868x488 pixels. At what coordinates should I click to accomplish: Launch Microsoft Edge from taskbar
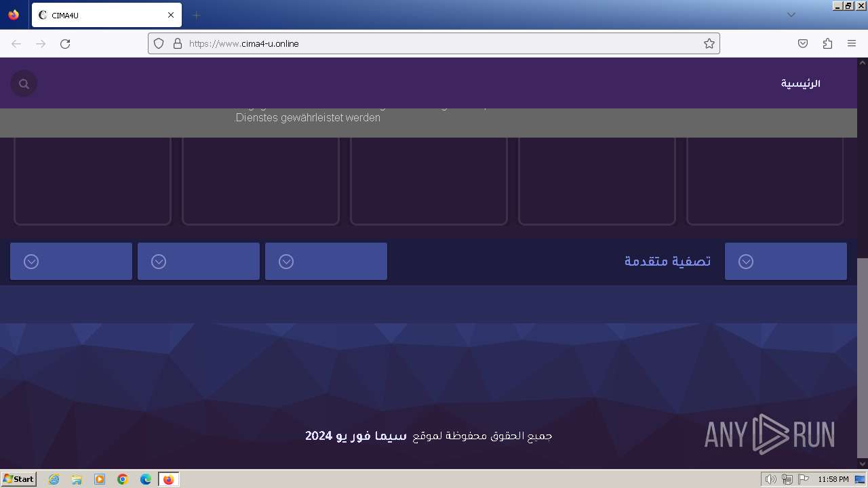[x=146, y=479]
